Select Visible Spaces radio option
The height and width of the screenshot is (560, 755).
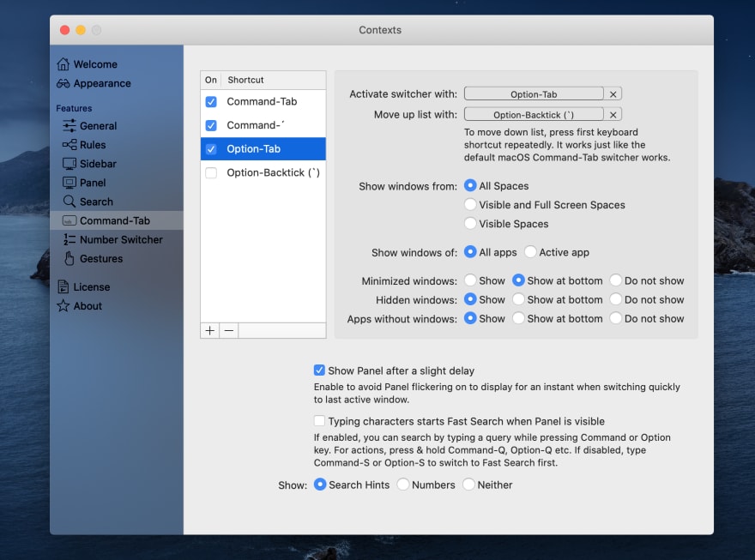click(470, 223)
